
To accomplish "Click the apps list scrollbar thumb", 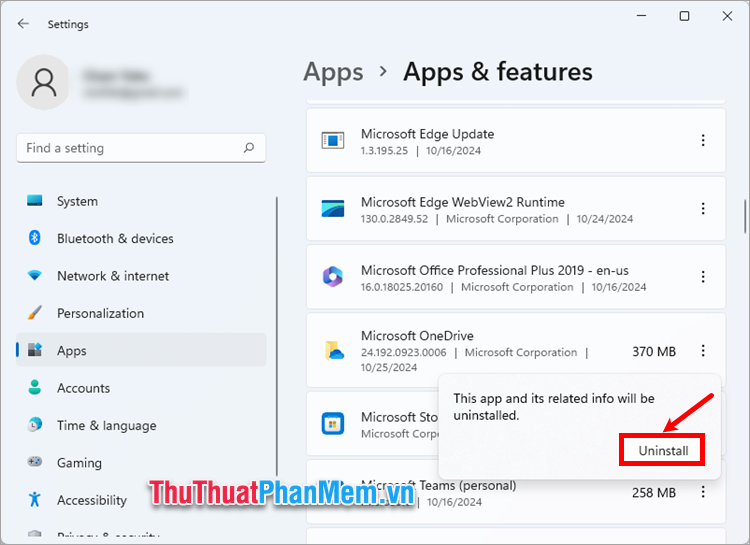I will click(745, 216).
